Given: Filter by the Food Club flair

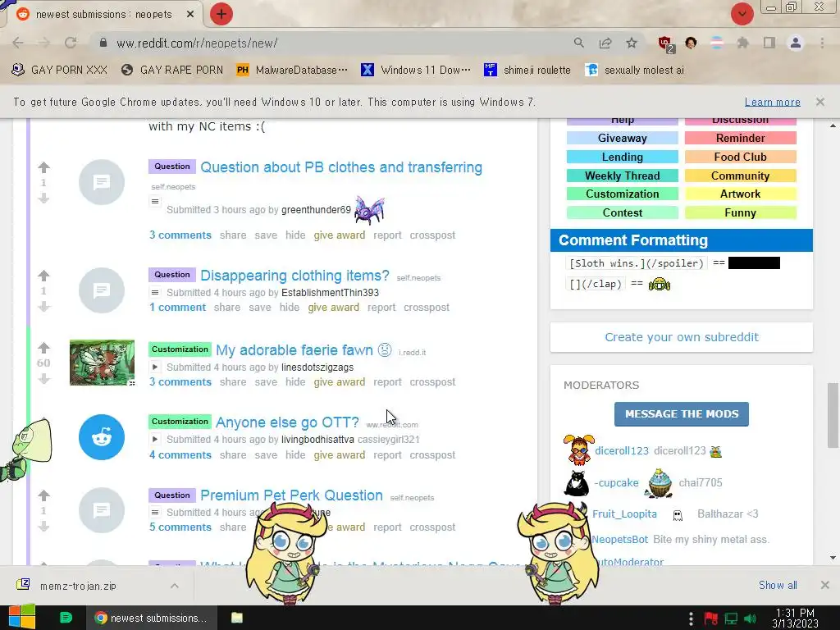Looking at the screenshot, I should click(x=741, y=157).
